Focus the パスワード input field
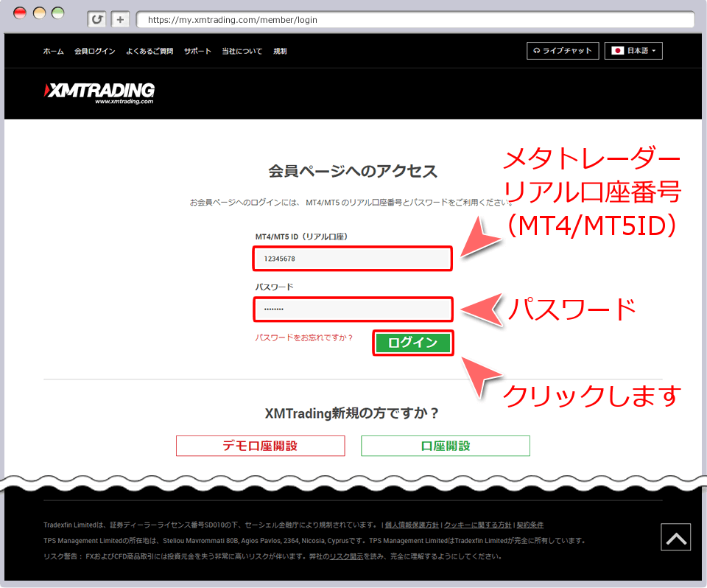 click(x=353, y=309)
